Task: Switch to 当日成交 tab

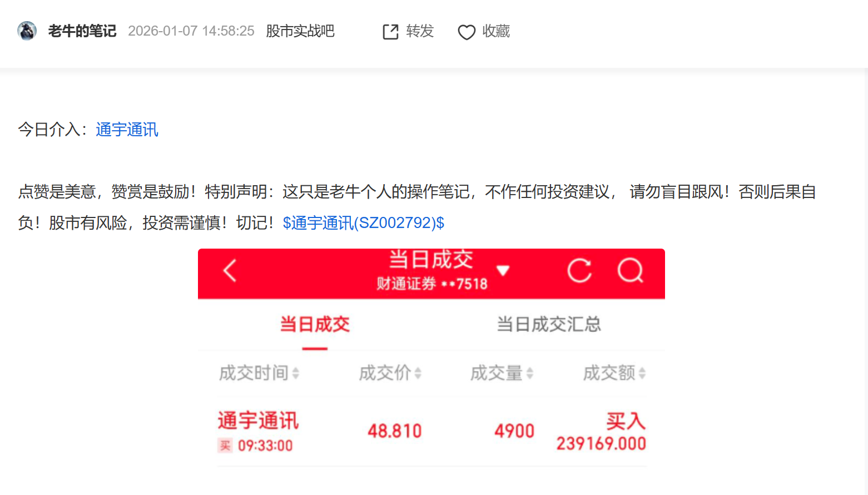Action: (x=315, y=324)
